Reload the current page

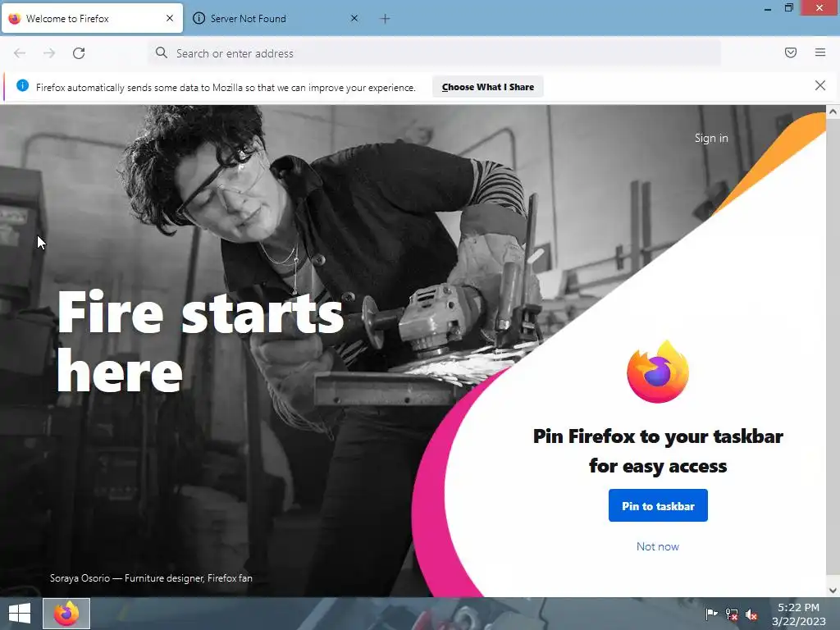[79, 53]
